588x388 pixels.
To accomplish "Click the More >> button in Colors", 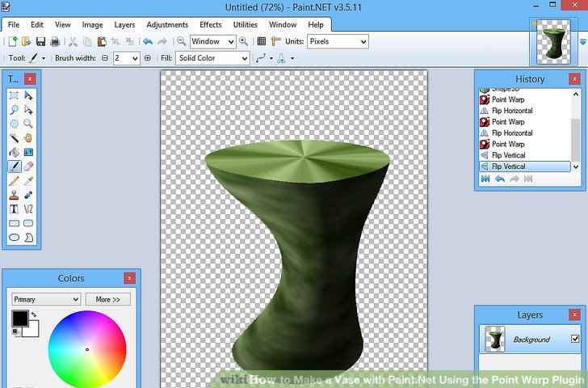I will coord(107,299).
